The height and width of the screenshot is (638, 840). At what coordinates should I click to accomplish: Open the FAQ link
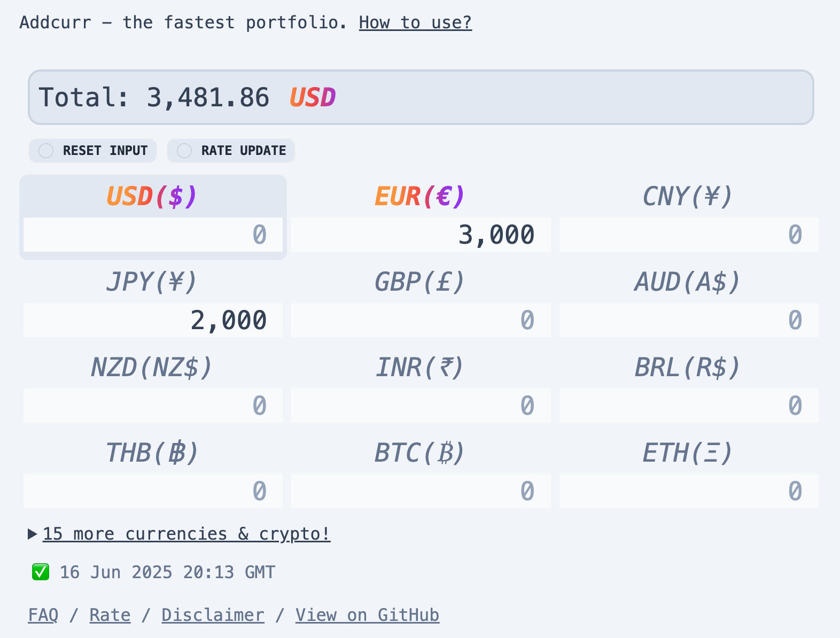(x=43, y=615)
